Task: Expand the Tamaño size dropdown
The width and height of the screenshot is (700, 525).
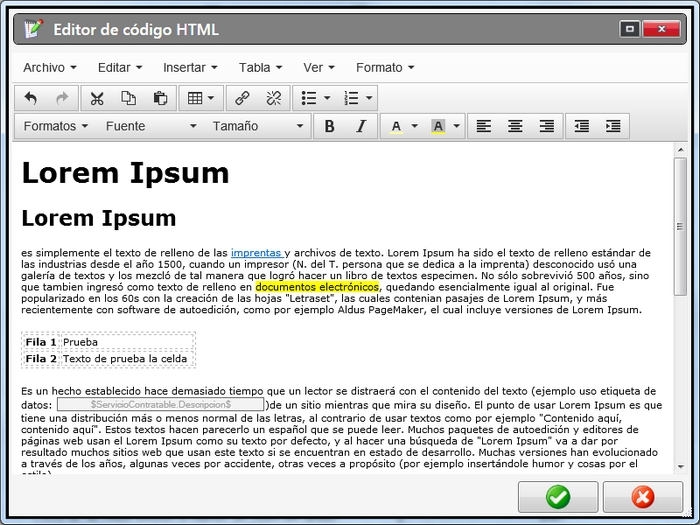Action: pyautogui.click(x=258, y=126)
